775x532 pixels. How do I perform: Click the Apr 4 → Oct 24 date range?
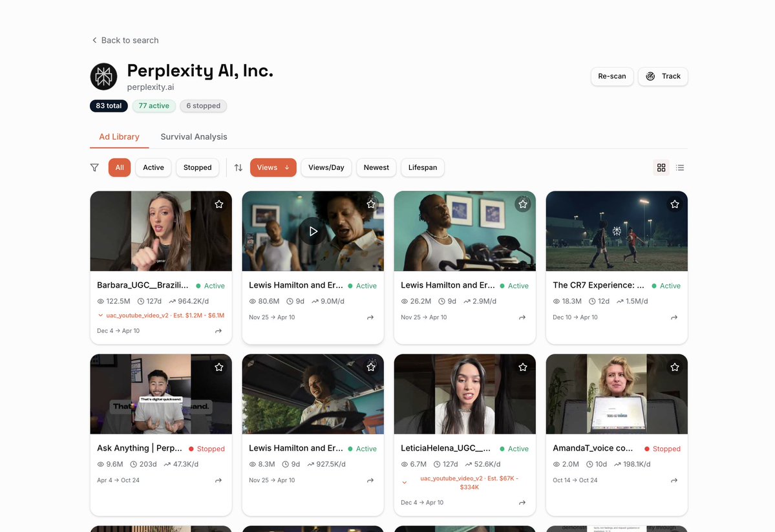click(x=118, y=480)
